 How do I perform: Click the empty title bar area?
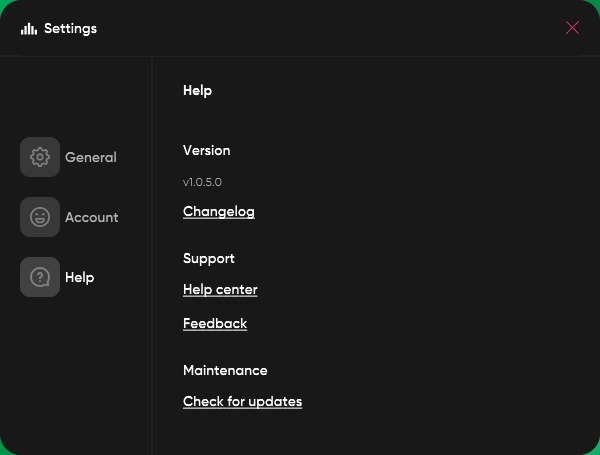pyautogui.click(x=330, y=28)
